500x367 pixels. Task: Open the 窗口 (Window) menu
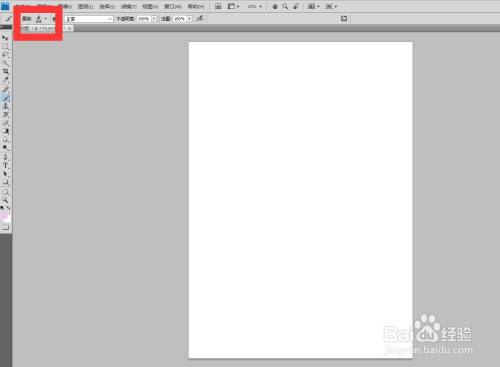173,6
